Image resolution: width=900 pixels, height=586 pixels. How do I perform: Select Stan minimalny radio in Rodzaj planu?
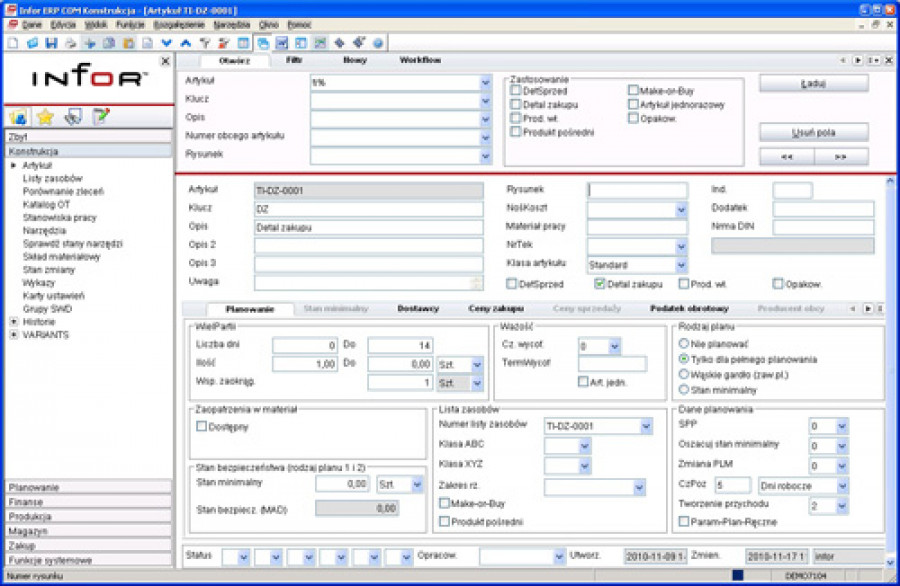(x=683, y=390)
